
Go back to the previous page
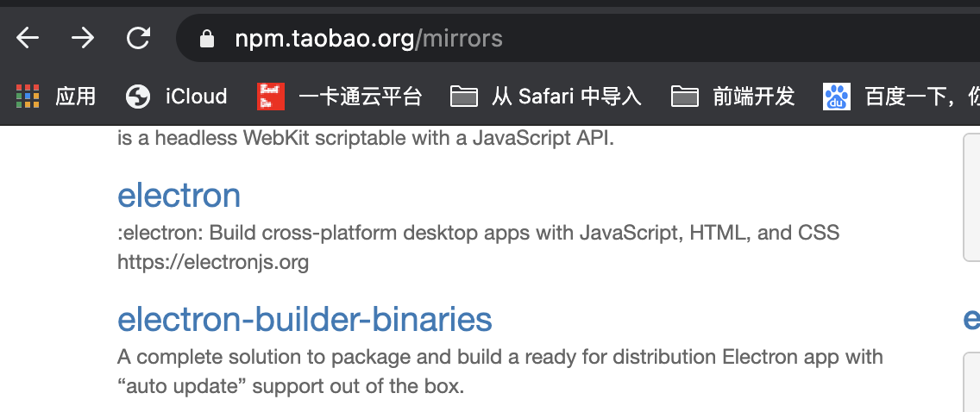coord(28,39)
